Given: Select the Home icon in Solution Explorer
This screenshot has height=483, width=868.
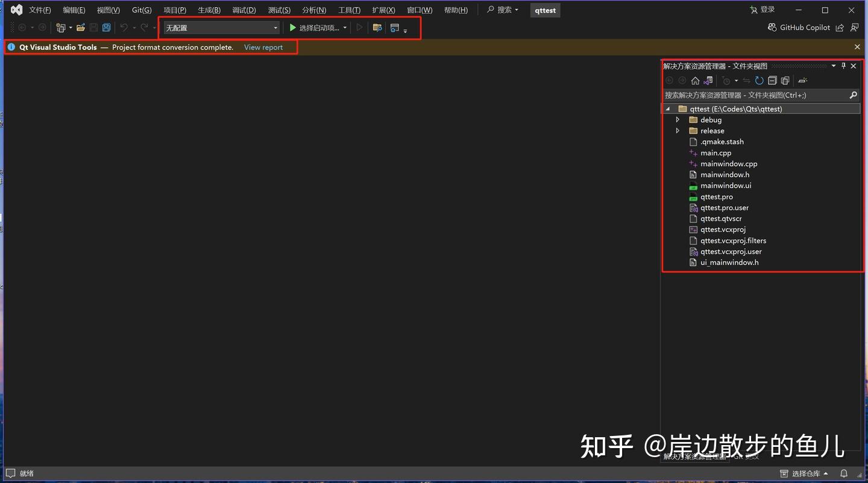Looking at the screenshot, I should click(x=694, y=80).
